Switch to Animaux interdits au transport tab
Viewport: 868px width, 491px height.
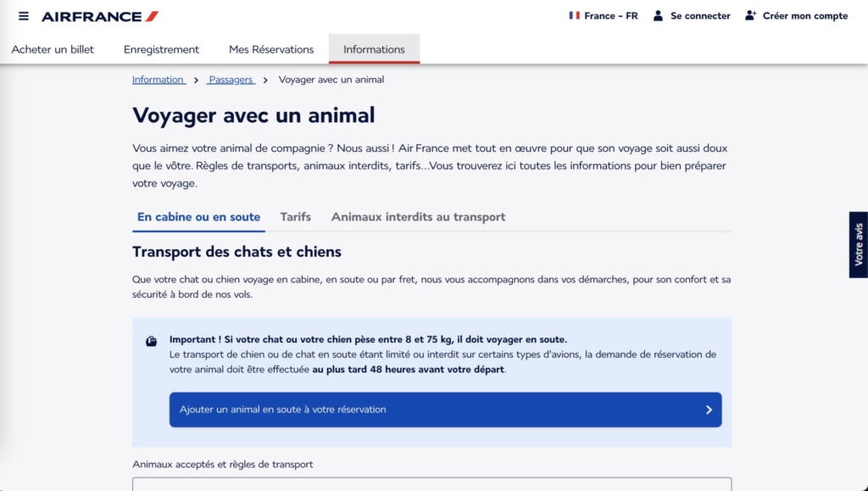418,217
